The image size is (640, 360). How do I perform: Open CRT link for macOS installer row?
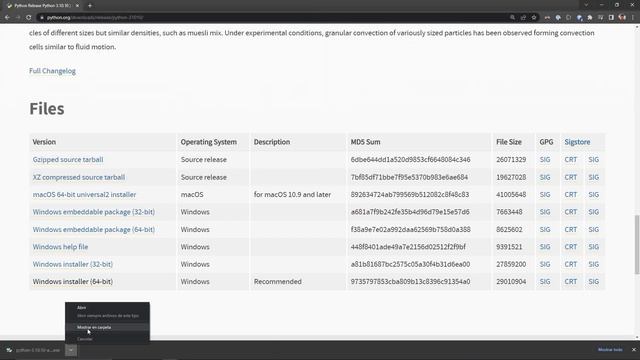coord(571,195)
